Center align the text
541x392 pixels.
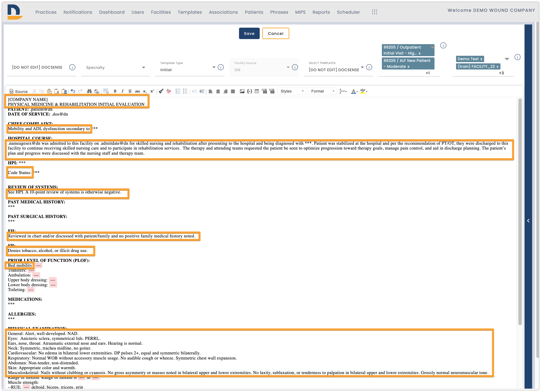coord(218,91)
